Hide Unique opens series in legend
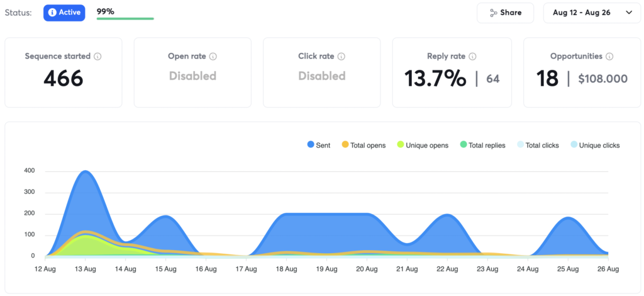This screenshot has height=296, width=644. pos(422,145)
